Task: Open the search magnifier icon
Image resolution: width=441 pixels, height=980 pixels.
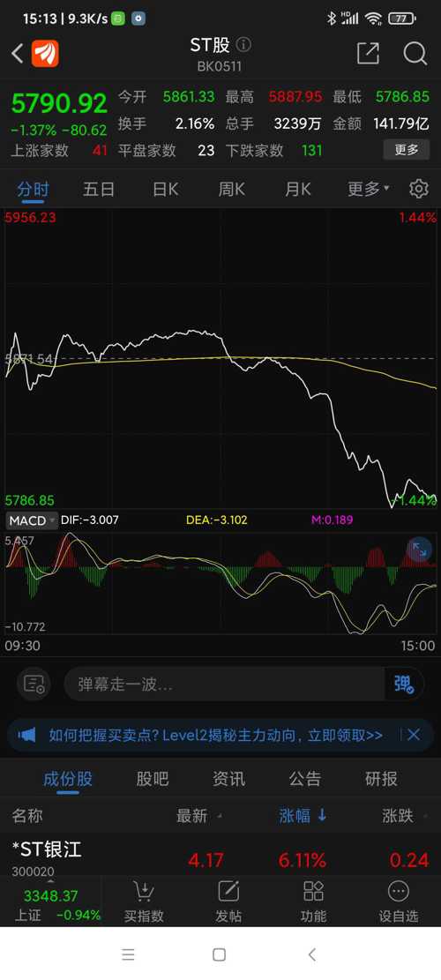Action: [415, 54]
